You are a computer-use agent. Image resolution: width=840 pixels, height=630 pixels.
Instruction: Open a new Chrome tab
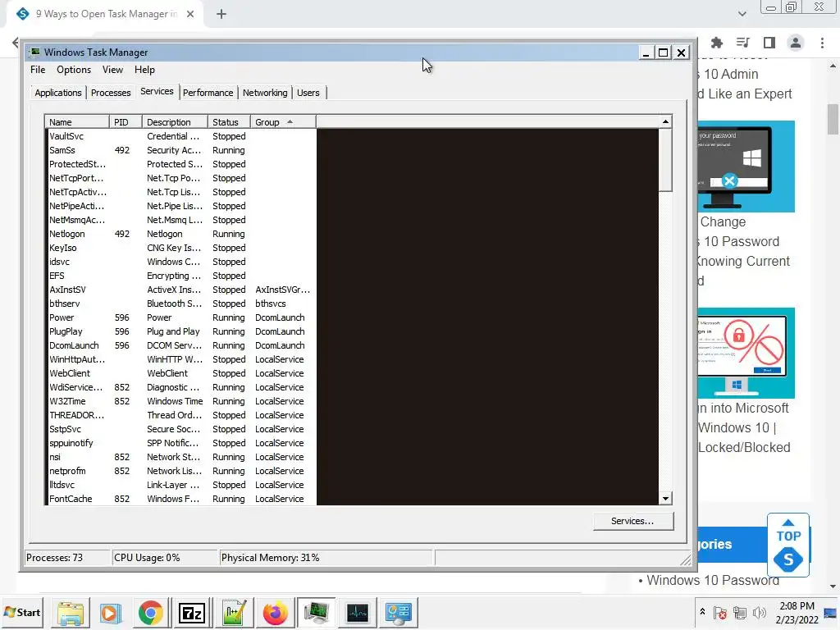click(x=221, y=15)
